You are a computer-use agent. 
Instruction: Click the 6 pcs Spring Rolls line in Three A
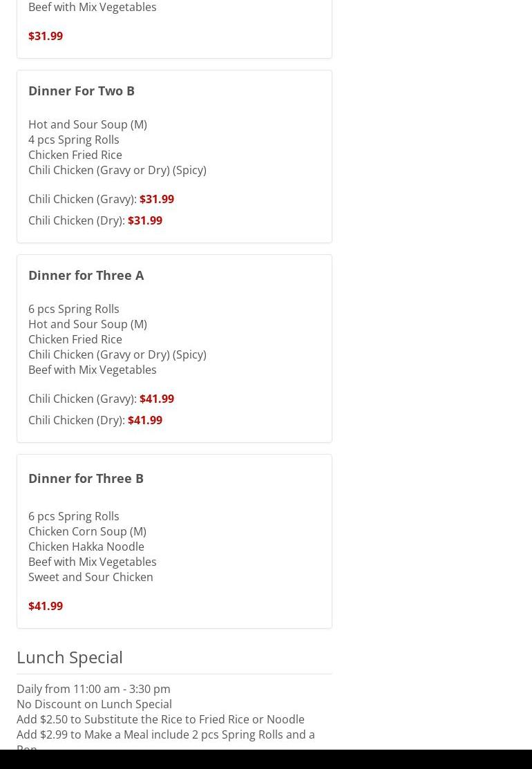73,309
